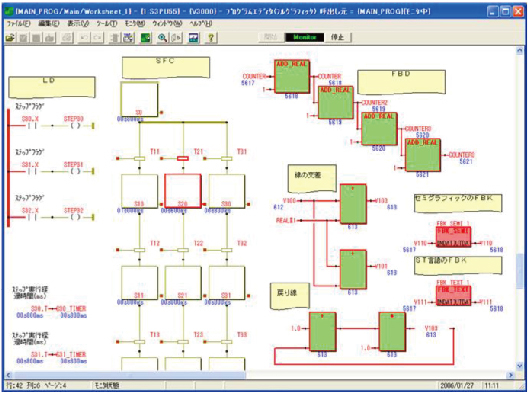Select SFC step S10

tap(139, 191)
